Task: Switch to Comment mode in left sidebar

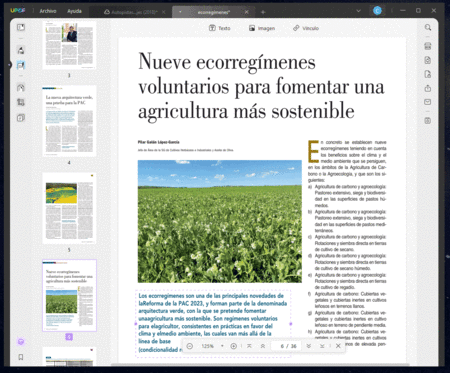Action: pyautogui.click(x=21, y=50)
